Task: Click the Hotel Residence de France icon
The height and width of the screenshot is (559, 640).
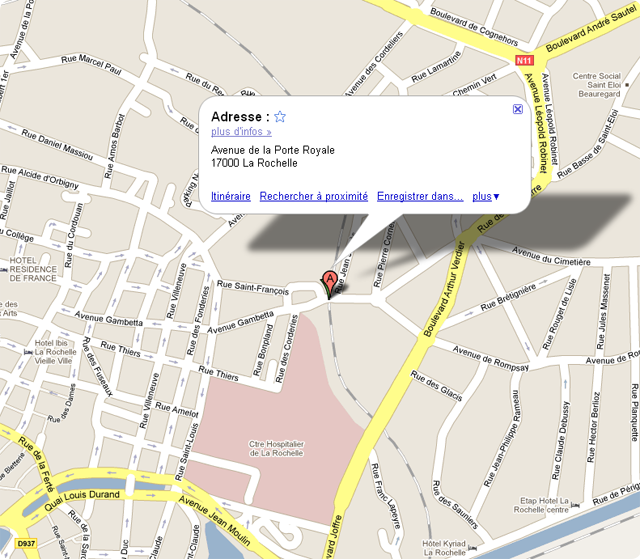Action: point(4,270)
